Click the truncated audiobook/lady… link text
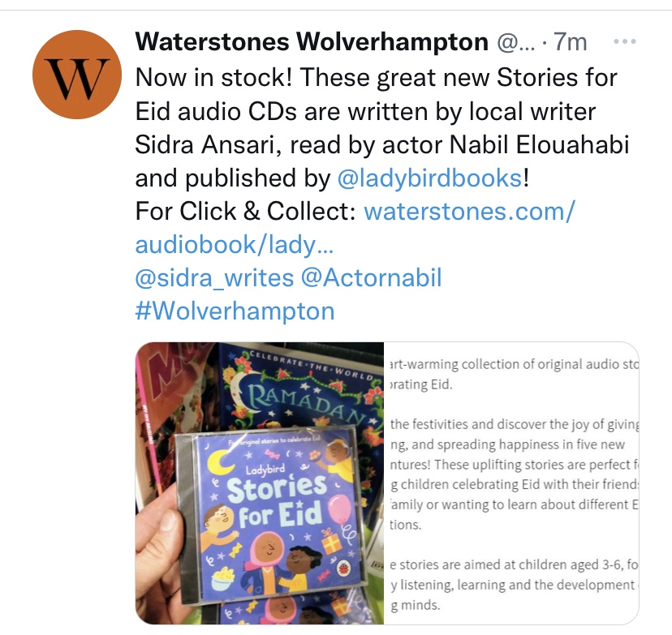This screenshot has height=635, width=672. pyautogui.click(x=234, y=245)
